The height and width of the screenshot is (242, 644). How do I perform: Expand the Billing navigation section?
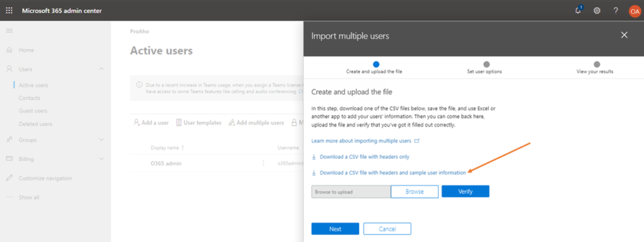[x=101, y=159]
